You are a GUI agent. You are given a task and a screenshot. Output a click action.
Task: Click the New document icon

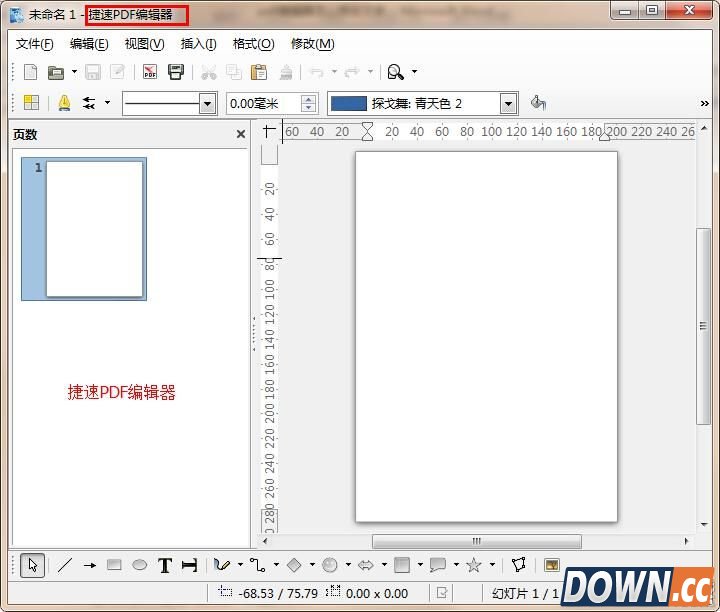[x=31, y=72]
